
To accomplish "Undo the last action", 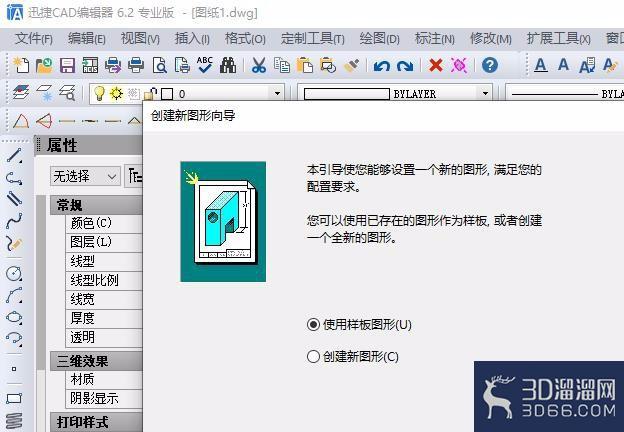I will 382,66.
